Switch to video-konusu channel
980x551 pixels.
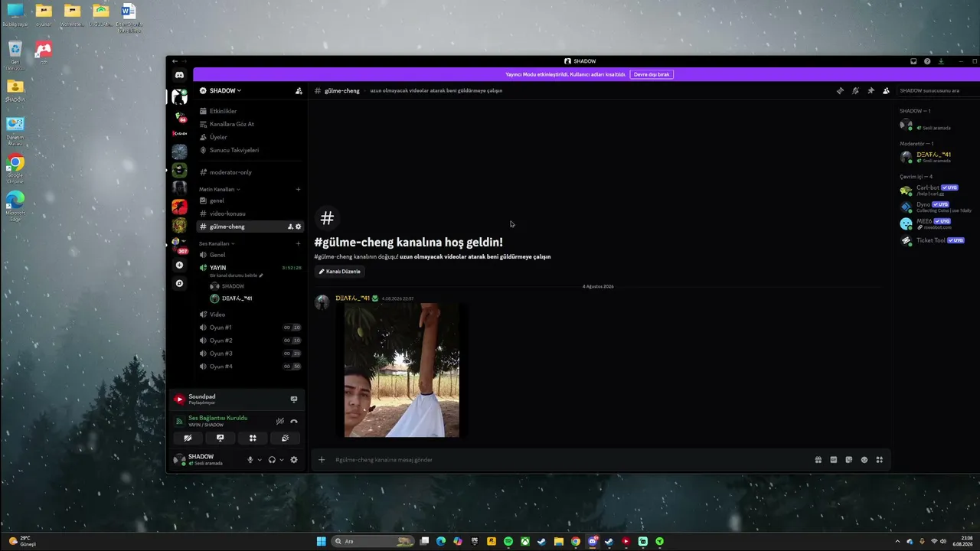pyautogui.click(x=250, y=214)
